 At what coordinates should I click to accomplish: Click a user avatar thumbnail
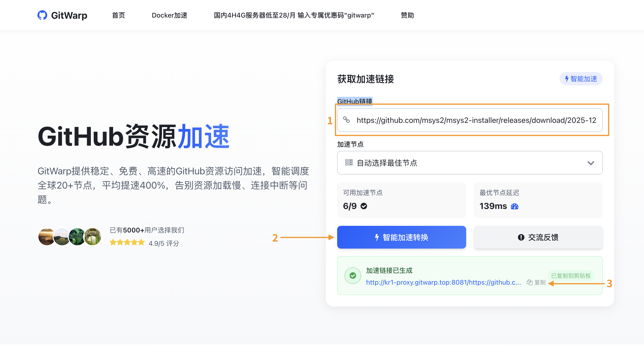(46, 236)
